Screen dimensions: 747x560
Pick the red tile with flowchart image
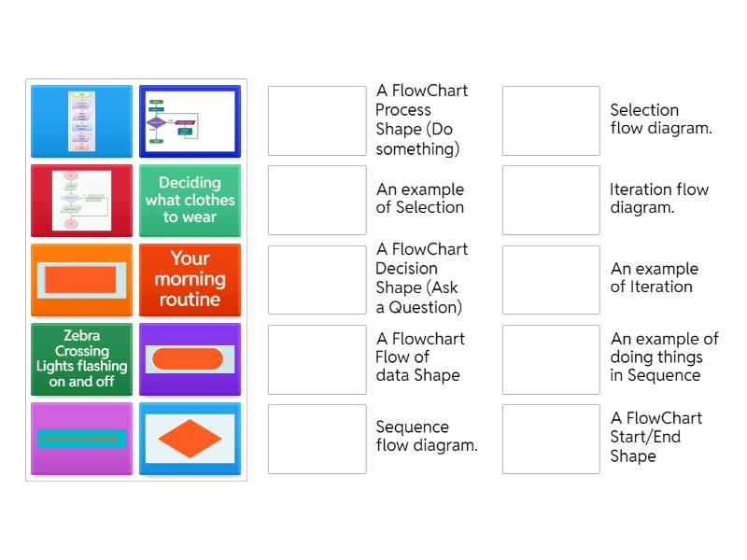[x=82, y=201]
